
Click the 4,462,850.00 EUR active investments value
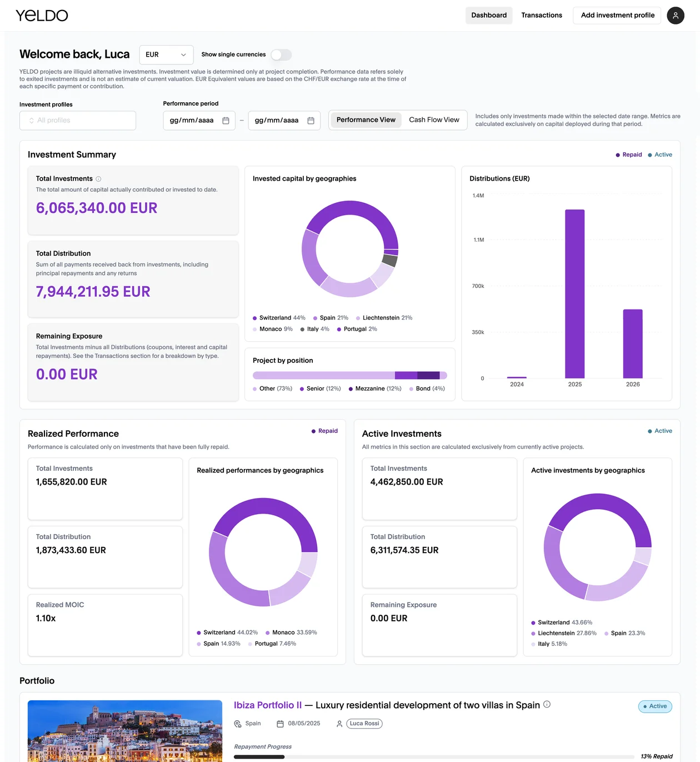407,482
